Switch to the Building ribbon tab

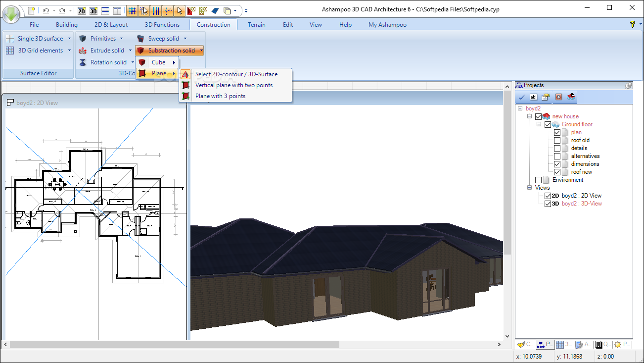coord(67,25)
